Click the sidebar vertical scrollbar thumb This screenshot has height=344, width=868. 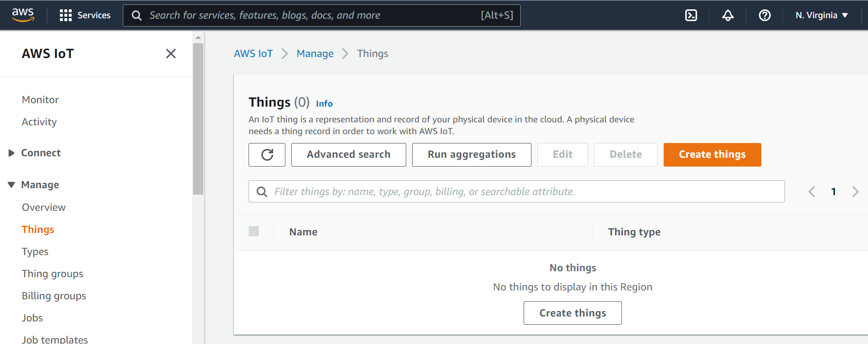tap(198, 119)
